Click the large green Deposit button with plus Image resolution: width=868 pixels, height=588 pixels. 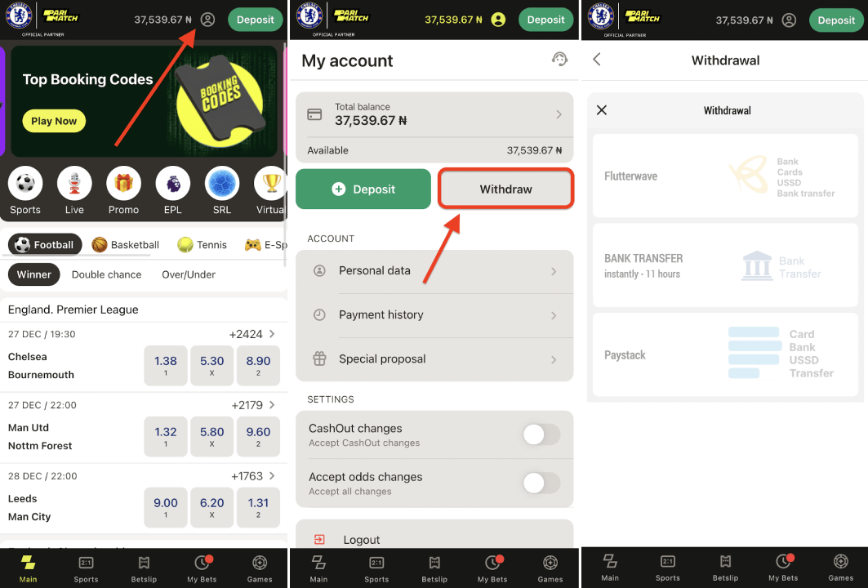tap(363, 189)
